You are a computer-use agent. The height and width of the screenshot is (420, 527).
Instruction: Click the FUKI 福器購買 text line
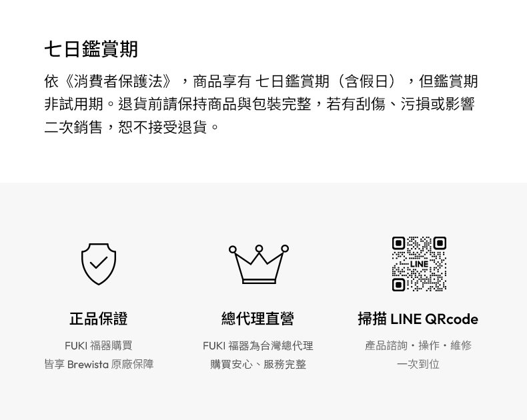(x=99, y=345)
